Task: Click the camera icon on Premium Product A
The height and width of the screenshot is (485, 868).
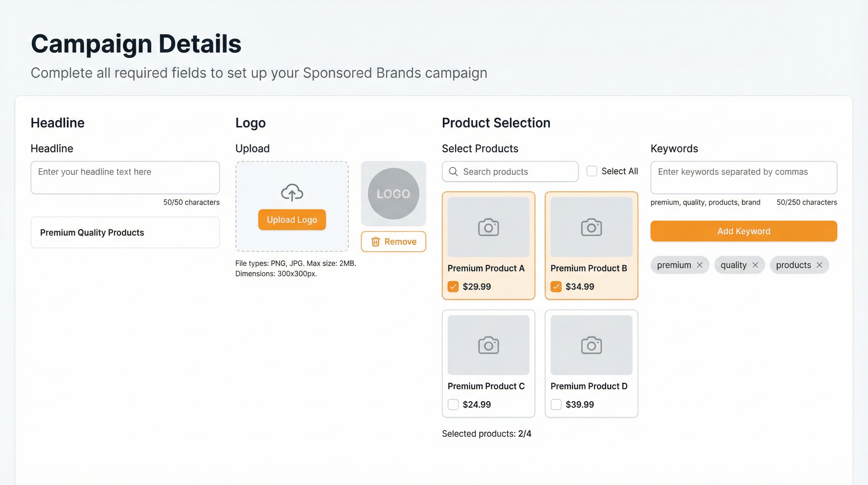Action: (x=488, y=227)
